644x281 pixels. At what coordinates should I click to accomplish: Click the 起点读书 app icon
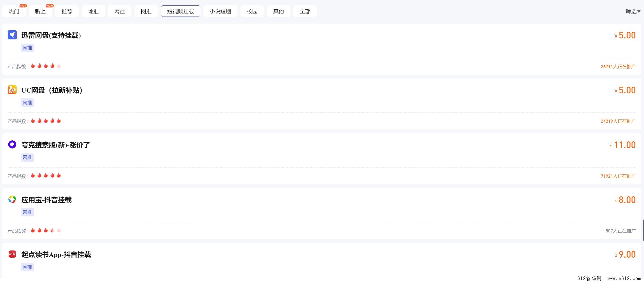(x=12, y=254)
